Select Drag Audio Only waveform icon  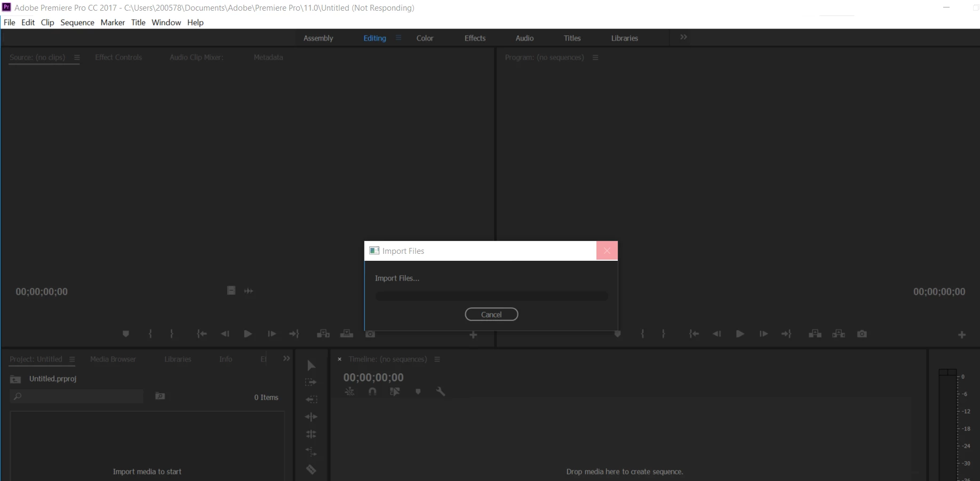(x=249, y=291)
